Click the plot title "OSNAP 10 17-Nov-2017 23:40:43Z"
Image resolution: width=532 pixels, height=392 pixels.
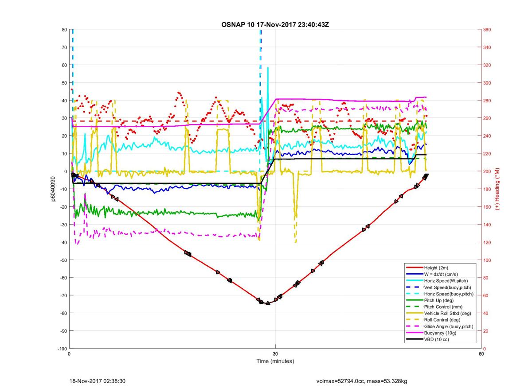(x=275, y=24)
